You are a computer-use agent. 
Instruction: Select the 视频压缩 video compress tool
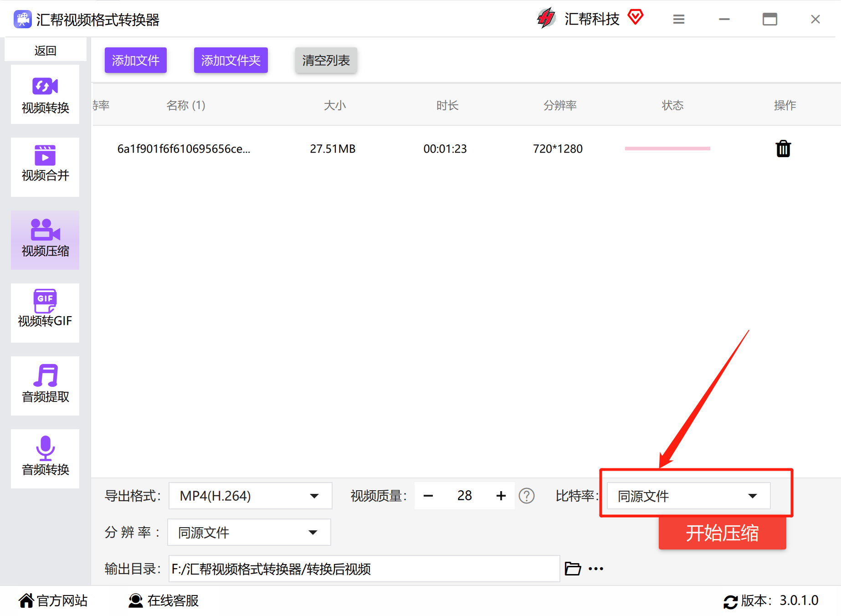[45, 240]
